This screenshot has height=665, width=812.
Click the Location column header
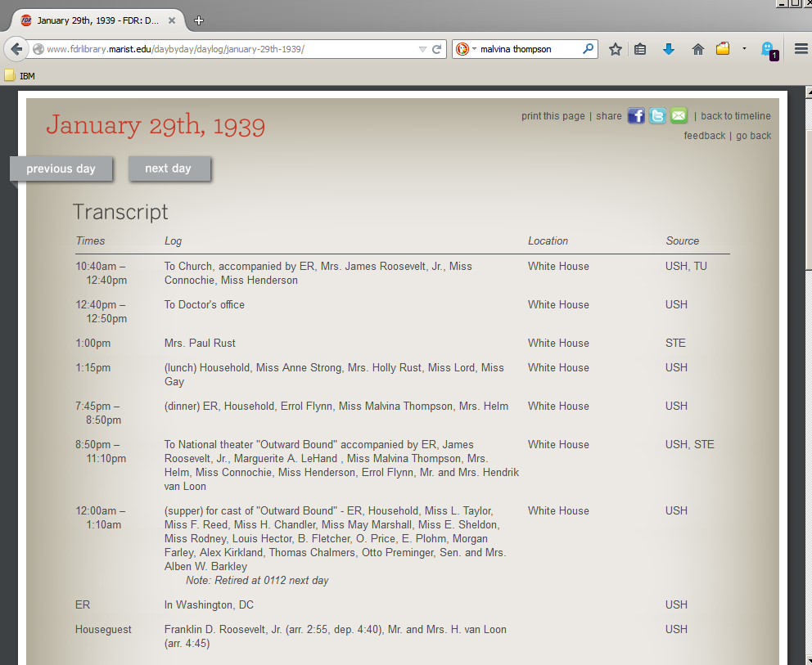click(x=548, y=240)
